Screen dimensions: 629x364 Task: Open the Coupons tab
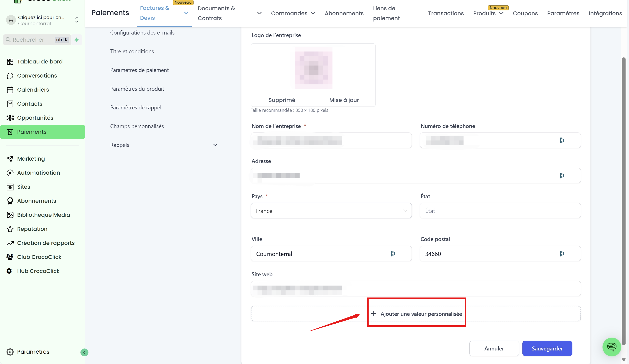[x=525, y=13]
